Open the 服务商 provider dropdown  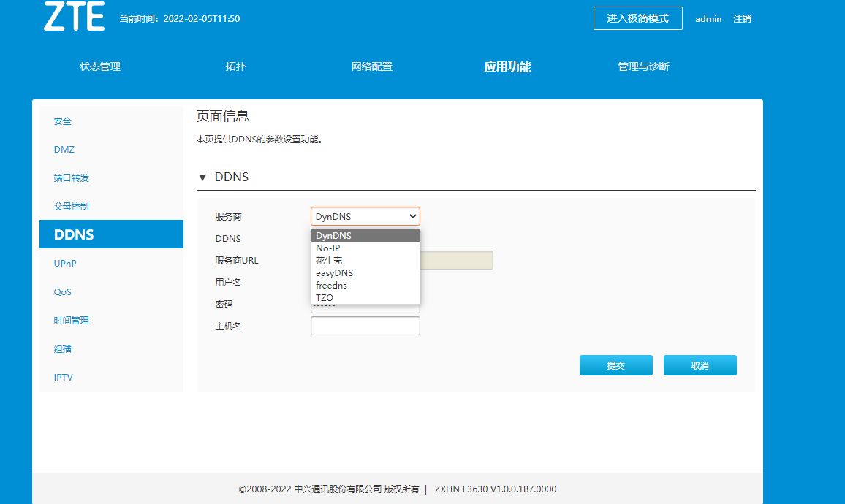pos(365,216)
